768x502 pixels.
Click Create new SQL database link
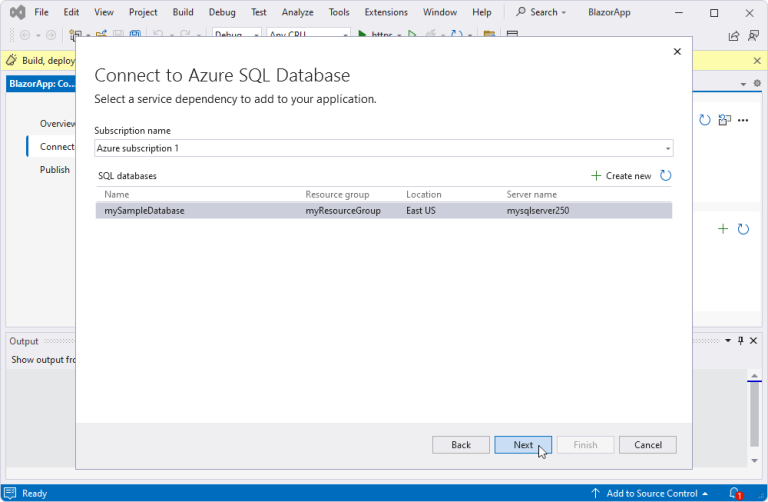coord(621,175)
